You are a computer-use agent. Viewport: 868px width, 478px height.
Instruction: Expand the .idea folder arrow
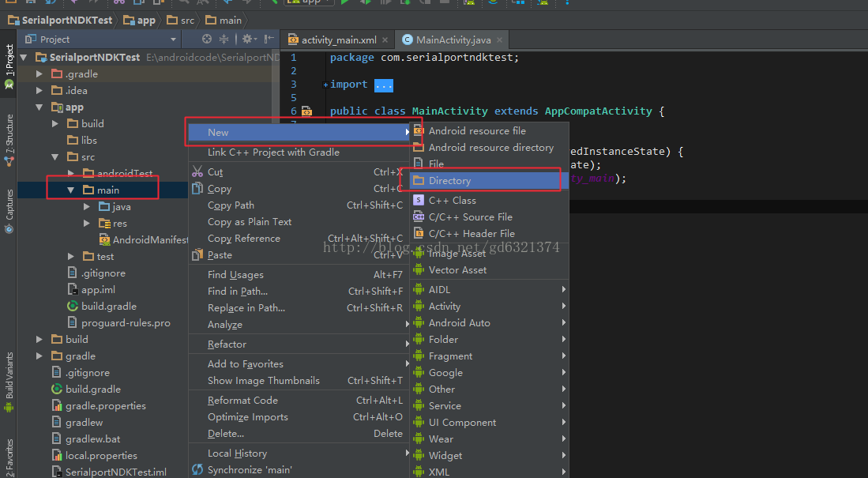coord(39,90)
